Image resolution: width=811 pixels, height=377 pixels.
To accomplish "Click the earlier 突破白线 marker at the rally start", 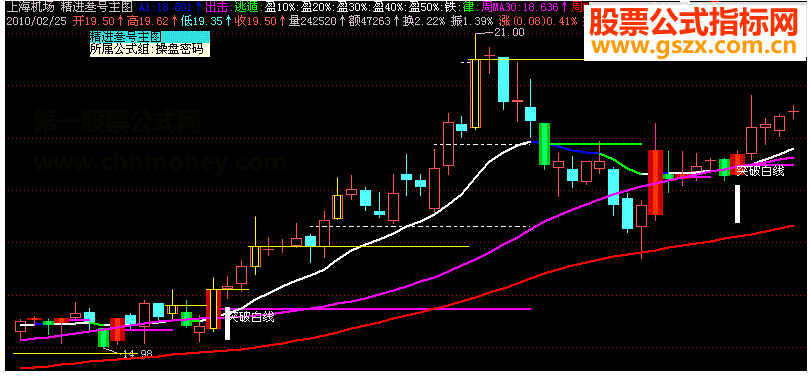I will click(x=251, y=317).
